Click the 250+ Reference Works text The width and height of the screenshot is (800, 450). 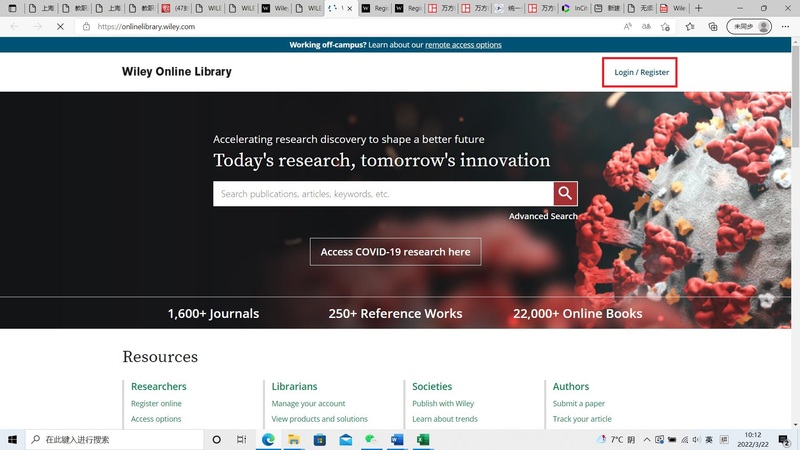point(395,313)
